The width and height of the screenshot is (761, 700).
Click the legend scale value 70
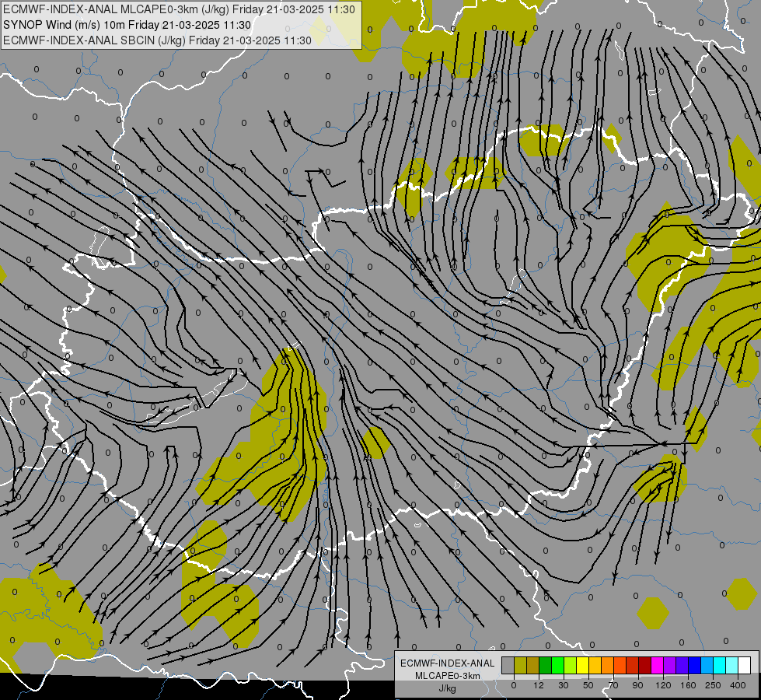pyautogui.click(x=613, y=685)
